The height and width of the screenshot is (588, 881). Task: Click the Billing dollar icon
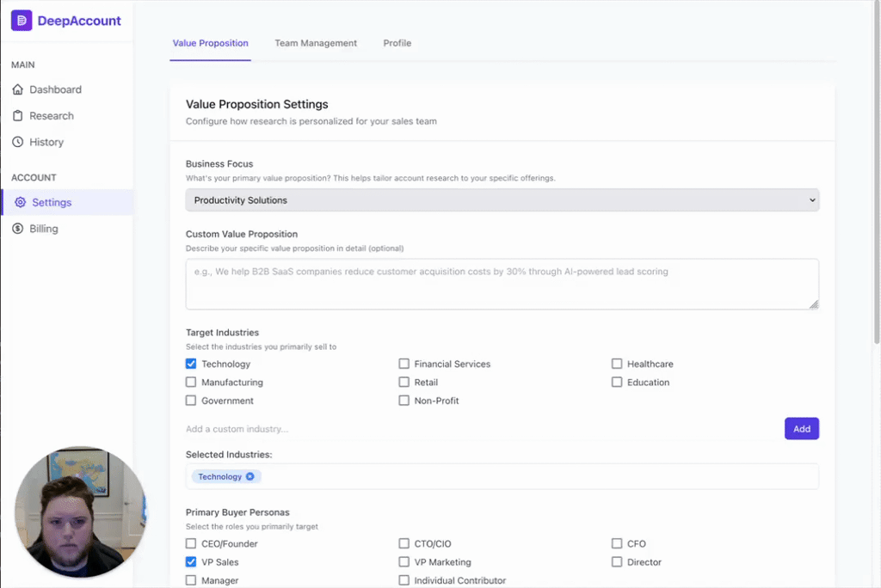click(18, 229)
